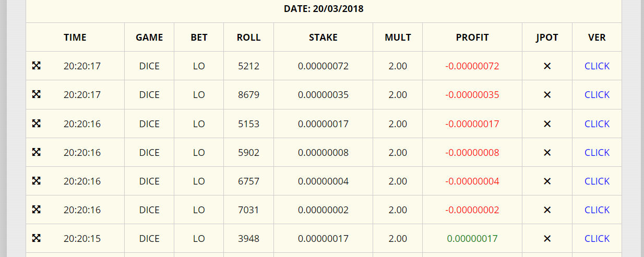Open details icon for roll 6757 row
This screenshot has width=644, height=257.
(x=37, y=181)
